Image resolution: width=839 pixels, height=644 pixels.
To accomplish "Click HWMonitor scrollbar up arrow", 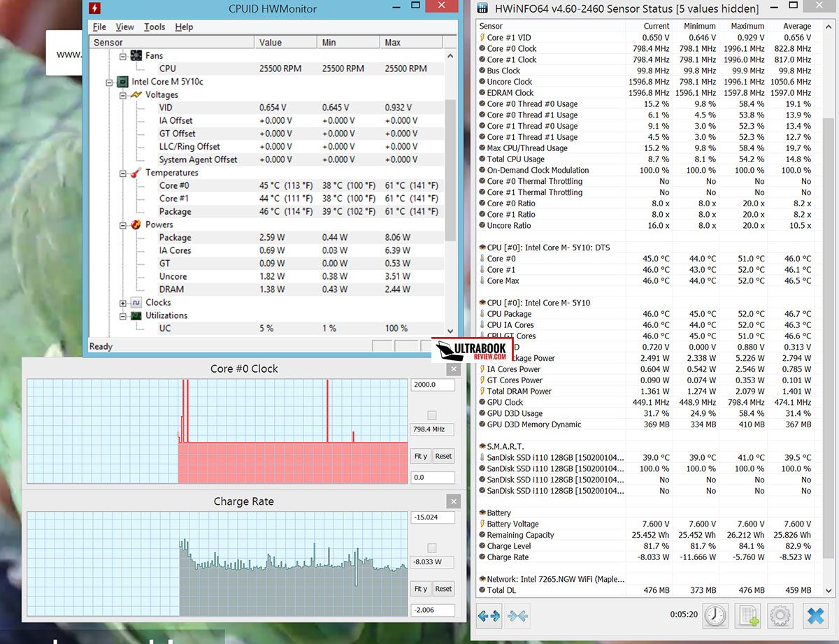I will [x=450, y=56].
